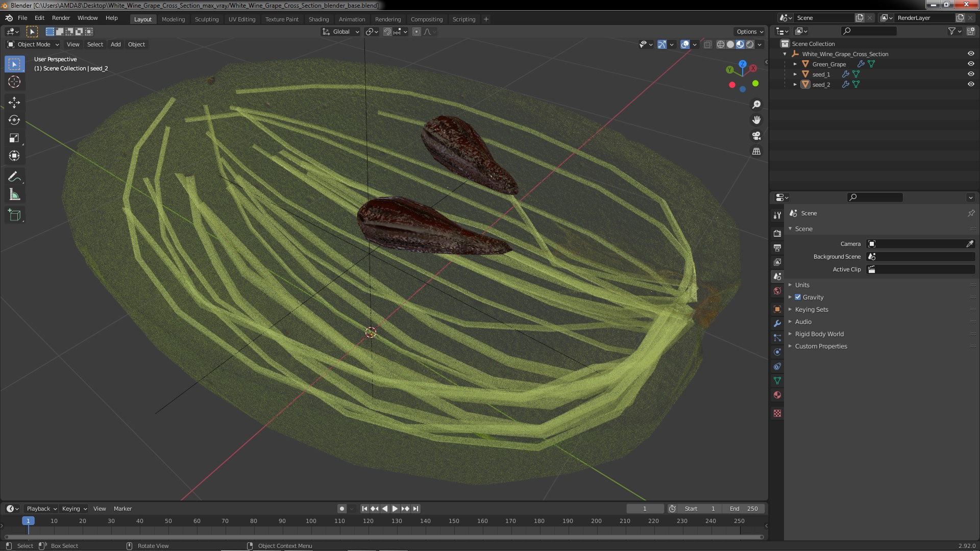Click the End frame field 250
The image size is (980, 551).
point(744,509)
